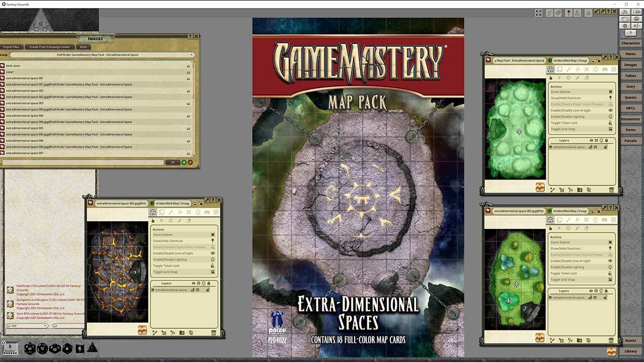Toggle visibility of the extradimensional space layer

tap(194, 283)
